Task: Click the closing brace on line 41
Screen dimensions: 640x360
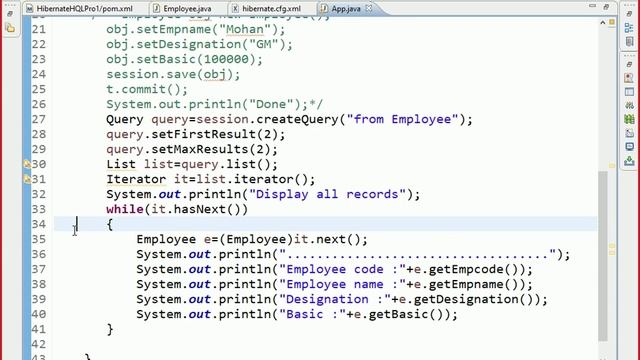Action: point(110,329)
